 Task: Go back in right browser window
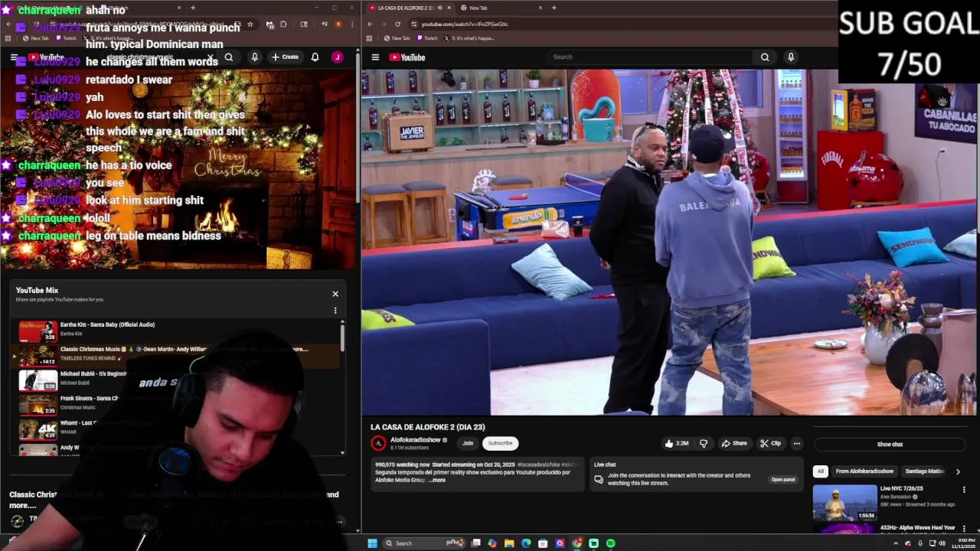point(370,24)
